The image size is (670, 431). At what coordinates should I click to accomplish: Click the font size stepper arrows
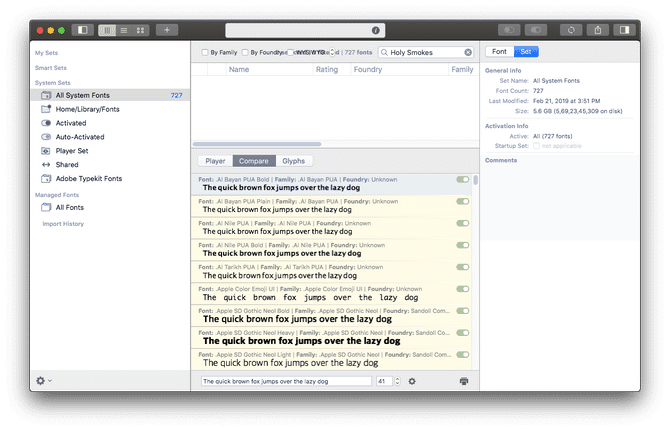pos(397,381)
